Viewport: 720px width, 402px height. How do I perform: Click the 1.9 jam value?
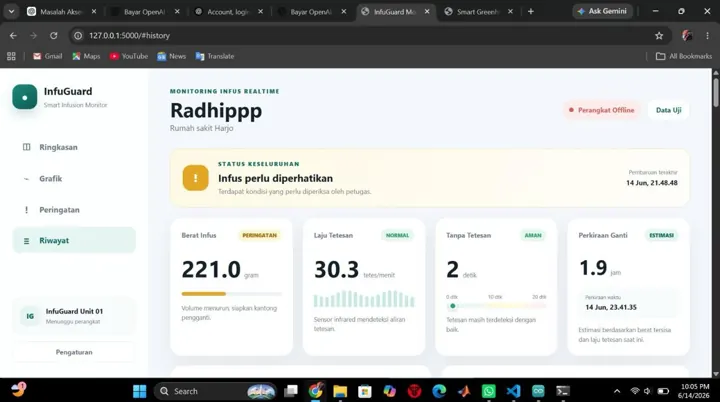point(600,268)
